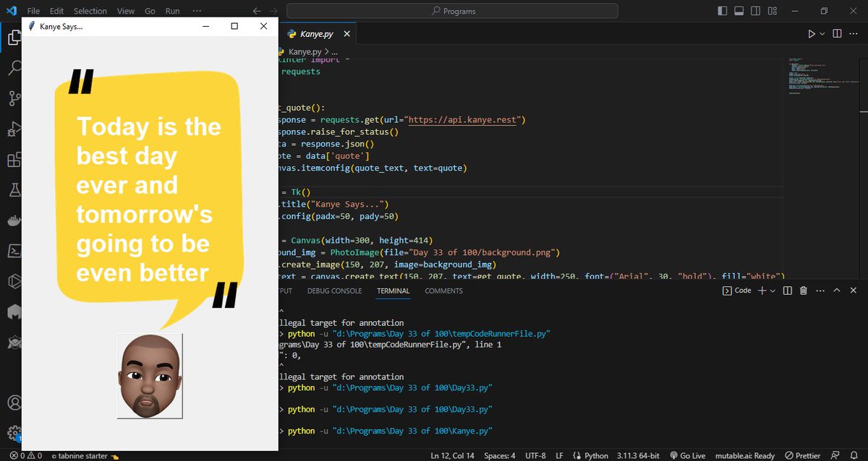
Task: Switch to the Terminal panel tab
Action: click(x=393, y=290)
